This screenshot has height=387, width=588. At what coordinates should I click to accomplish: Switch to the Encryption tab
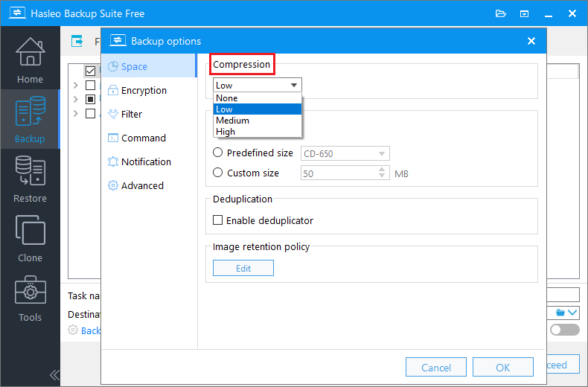tap(144, 90)
